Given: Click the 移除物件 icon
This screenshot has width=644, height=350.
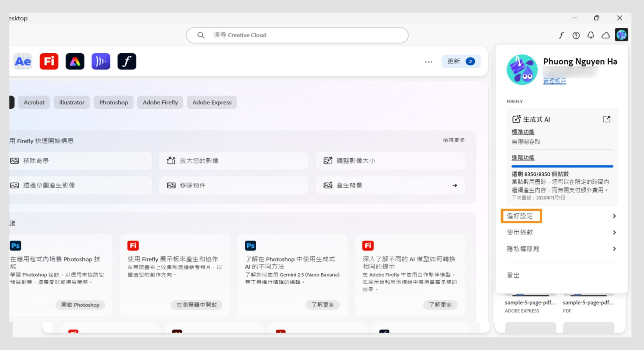Looking at the screenshot, I should click(171, 185).
